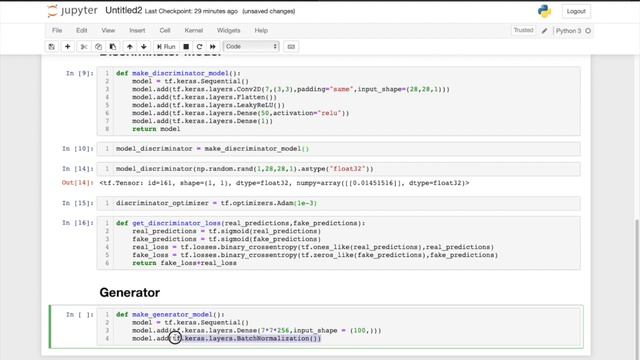Click the Last Checkpoint status text
The image size is (640, 360).
pyautogui.click(x=191, y=11)
